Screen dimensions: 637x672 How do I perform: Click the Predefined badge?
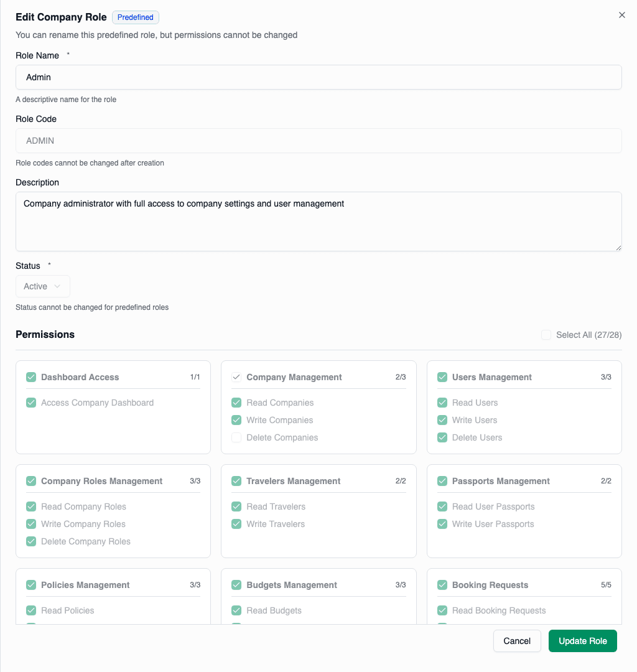pos(135,17)
